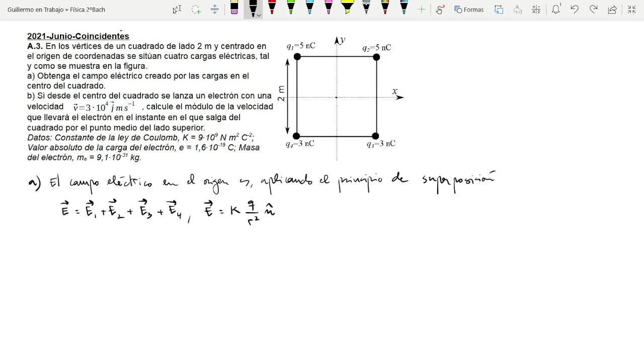
Task: Open the selected black pen's options dropdown
Action: (x=259, y=15)
